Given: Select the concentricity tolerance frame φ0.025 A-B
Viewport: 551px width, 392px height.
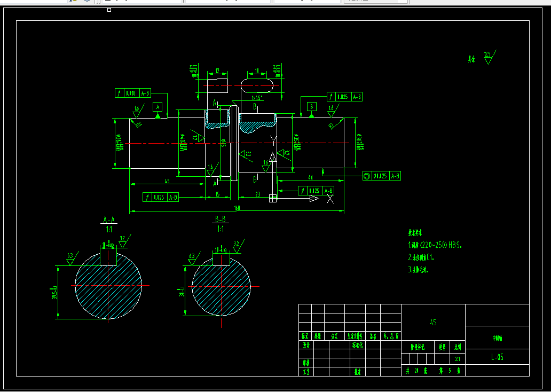Looking at the screenshot, I should coord(382,176).
